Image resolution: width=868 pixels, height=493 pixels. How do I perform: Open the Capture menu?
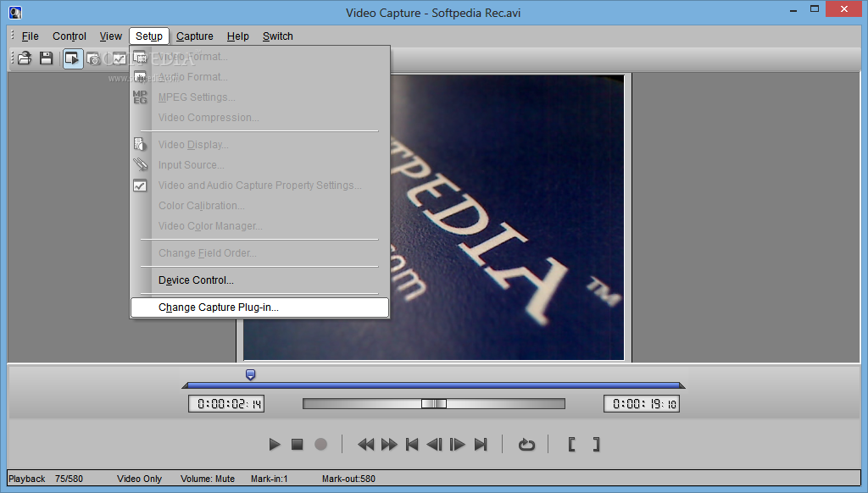(195, 36)
